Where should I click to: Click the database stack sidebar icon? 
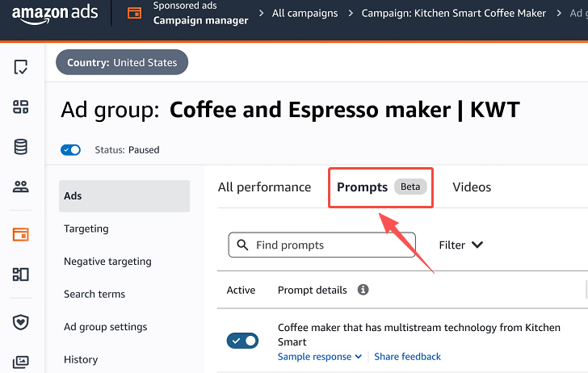pos(21,147)
